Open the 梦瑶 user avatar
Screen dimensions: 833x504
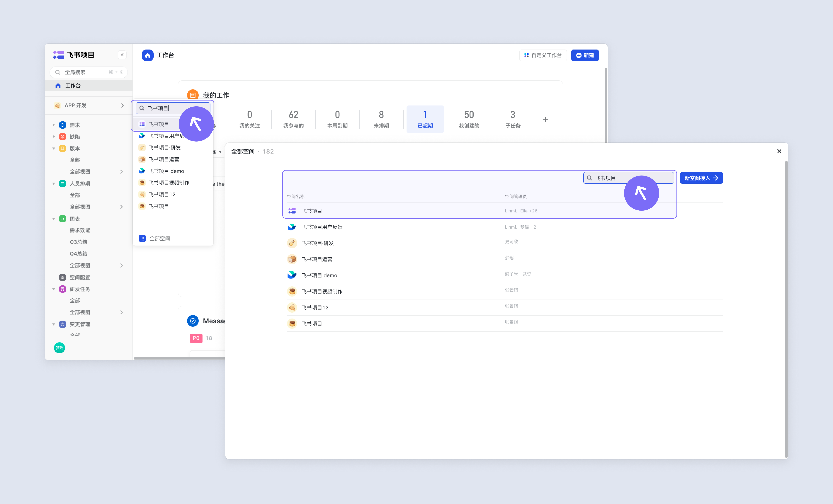pyautogui.click(x=59, y=348)
